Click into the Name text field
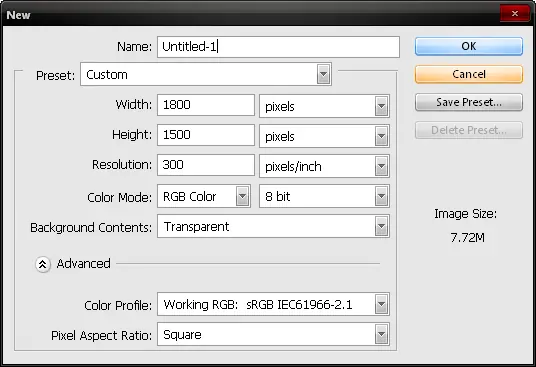Image resolution: width=536 pixels, height=367 pixels. click(278, 47)
